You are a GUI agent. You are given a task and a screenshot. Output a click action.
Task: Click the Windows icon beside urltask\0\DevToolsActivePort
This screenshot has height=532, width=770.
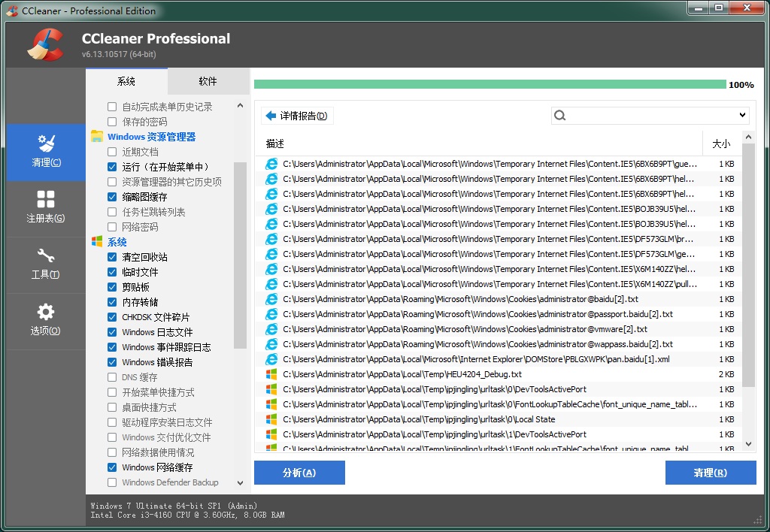point(271,389)
